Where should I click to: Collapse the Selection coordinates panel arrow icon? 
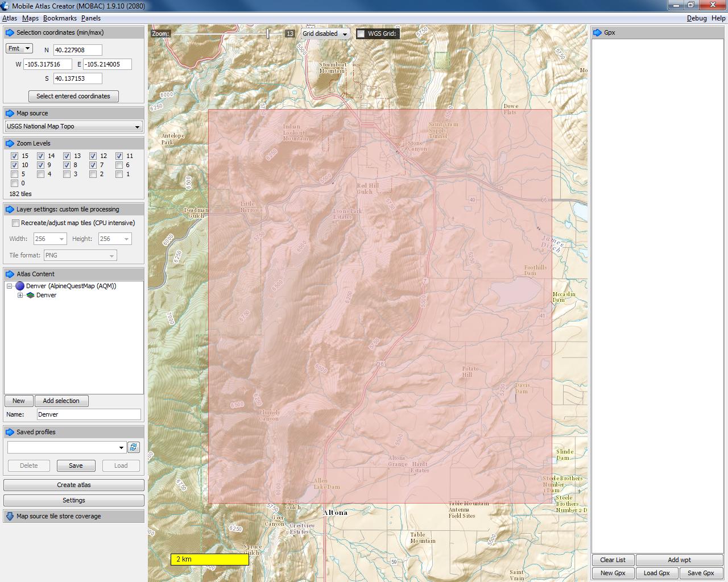(x=10, y=32)
